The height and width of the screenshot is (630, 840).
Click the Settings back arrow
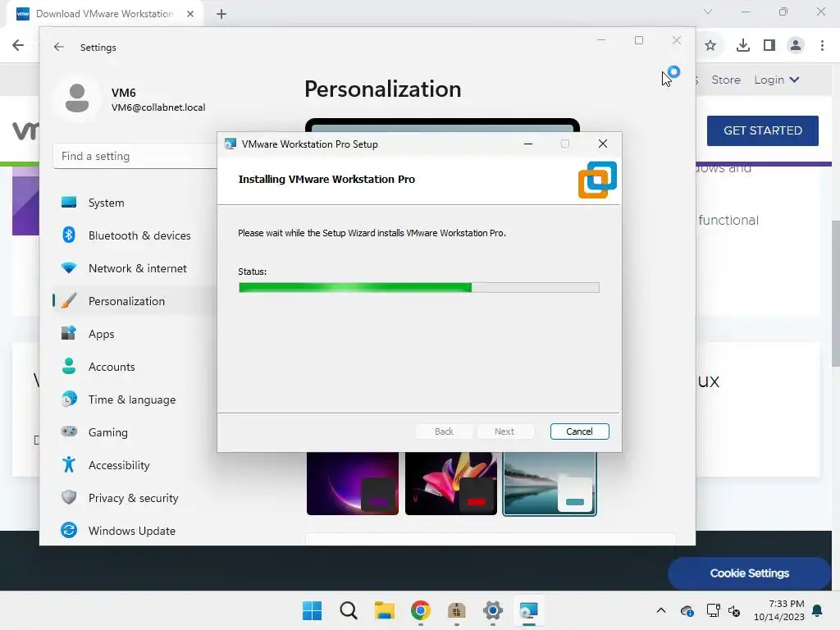click(59, 47)
